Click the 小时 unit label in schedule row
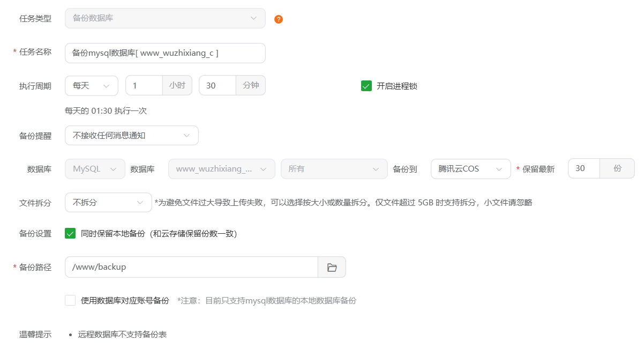 tap(177, 85)
